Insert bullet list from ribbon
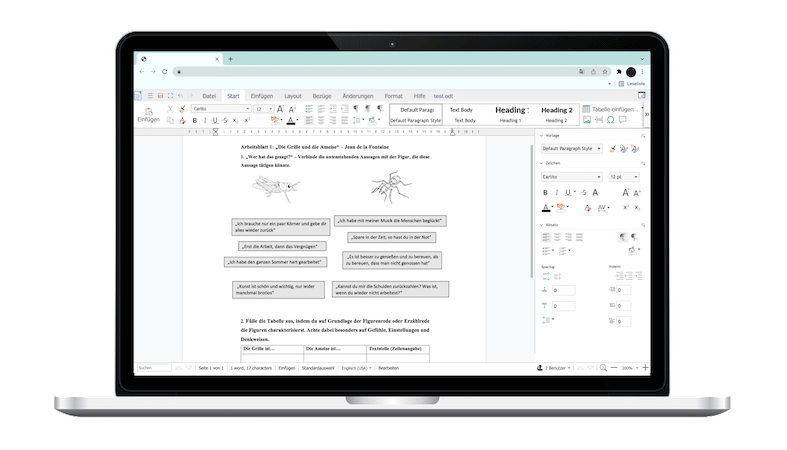 pyautogui.click(x=309, y=109)
